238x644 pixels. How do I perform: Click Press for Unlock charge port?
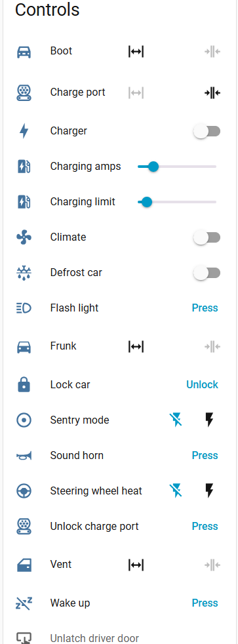[205, 526]
